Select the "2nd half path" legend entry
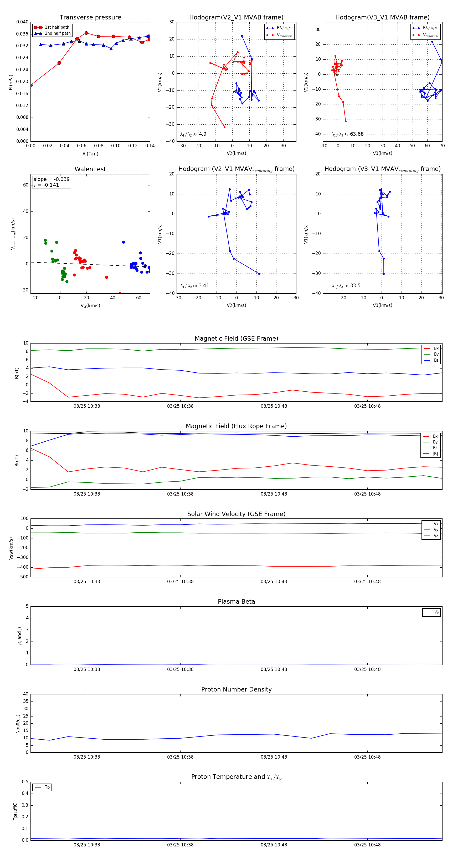Screen dimensions: 473x868 click(53, 33)
